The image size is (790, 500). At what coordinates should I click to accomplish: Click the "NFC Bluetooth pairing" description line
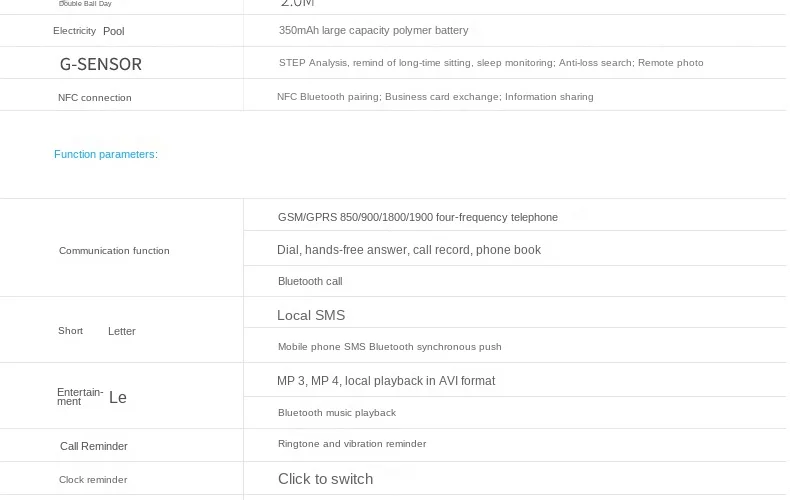pos(435,97)
